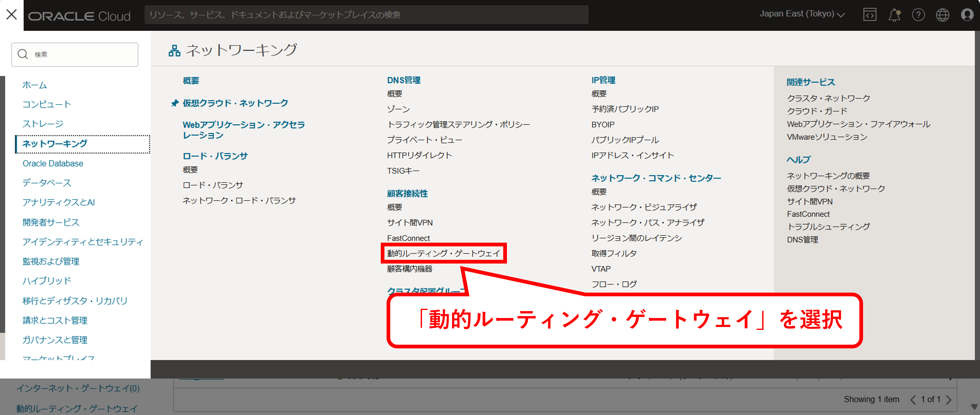Viewport: 980px width, 415px height.
Task: Open サイト間VPN under 顧客接続性
Action: pos(410,223)
